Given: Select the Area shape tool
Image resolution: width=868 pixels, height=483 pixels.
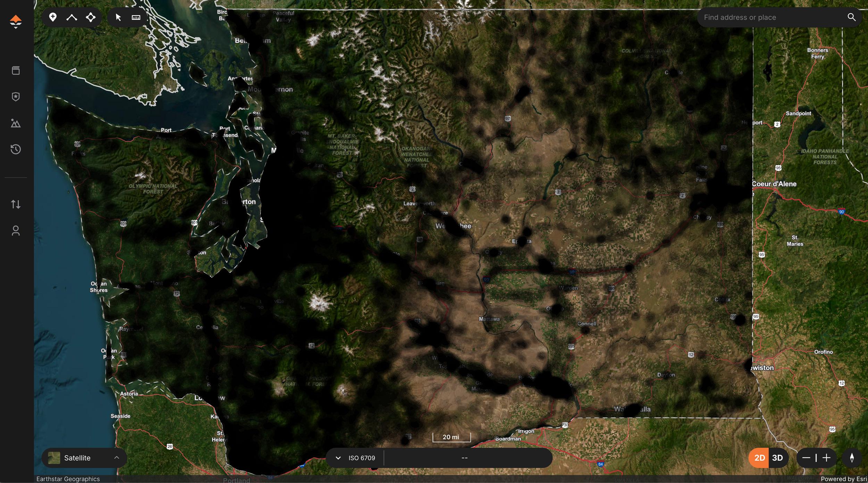Looking at the screenshot, I should pyautogui.click(x=91, y=17).
